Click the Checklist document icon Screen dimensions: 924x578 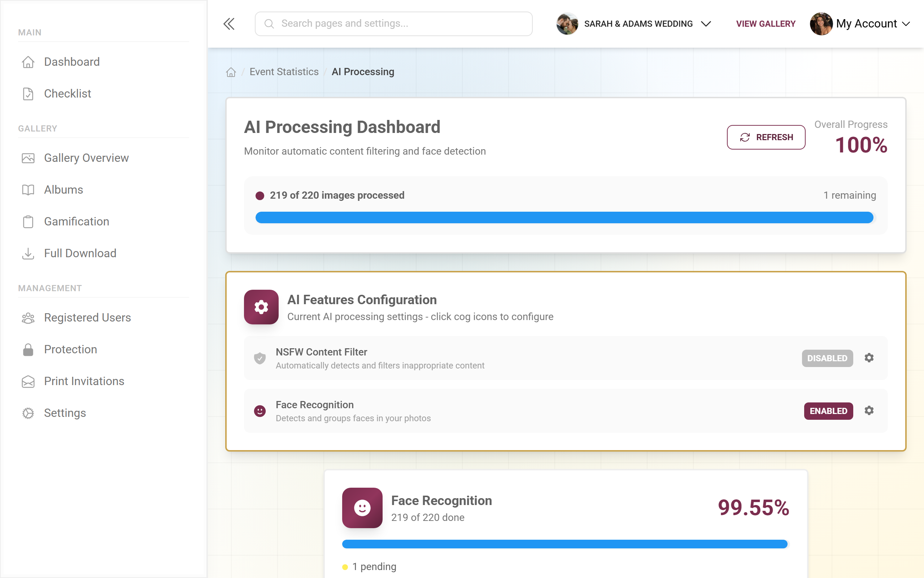click(x=28, y=94)
